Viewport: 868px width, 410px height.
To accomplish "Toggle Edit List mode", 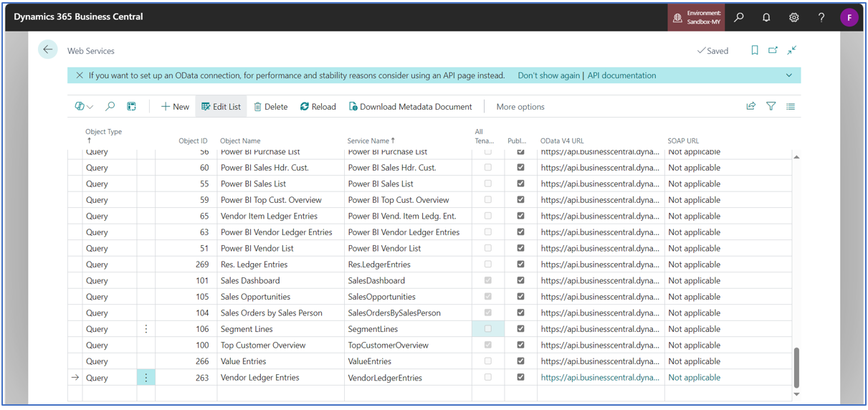I will pos(221,107).
